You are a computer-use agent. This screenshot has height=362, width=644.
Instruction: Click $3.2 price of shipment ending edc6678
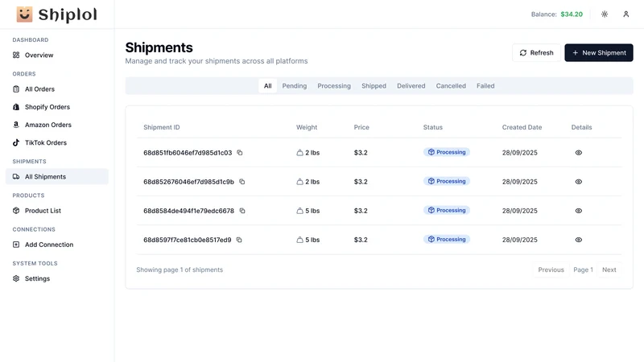point(361,211)
